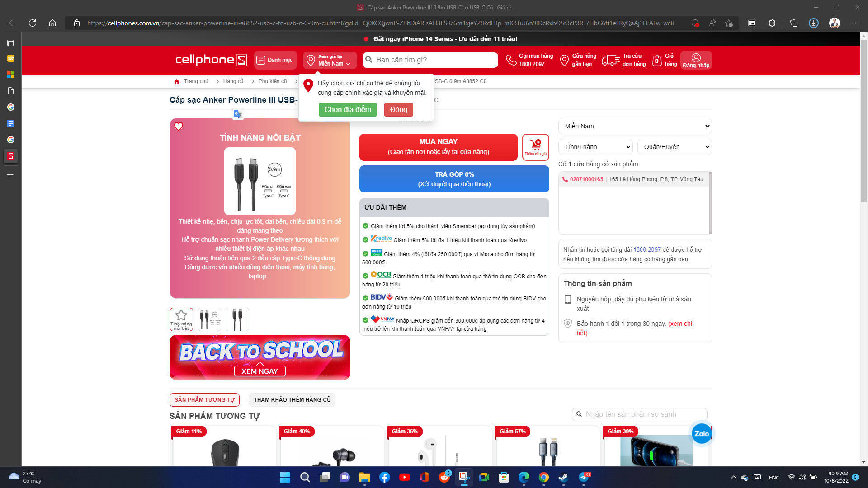
Task: Click the Read aloud icon in address bar
Action: coord(712,23)
